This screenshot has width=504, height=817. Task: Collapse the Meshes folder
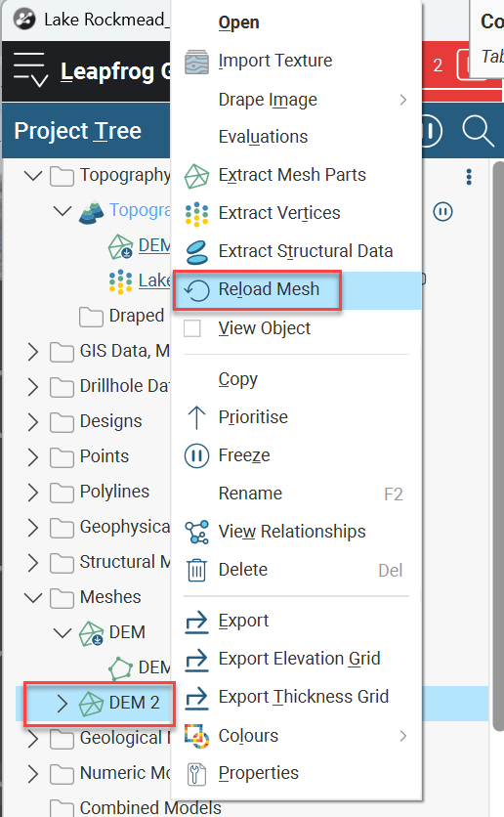[33, 597]
